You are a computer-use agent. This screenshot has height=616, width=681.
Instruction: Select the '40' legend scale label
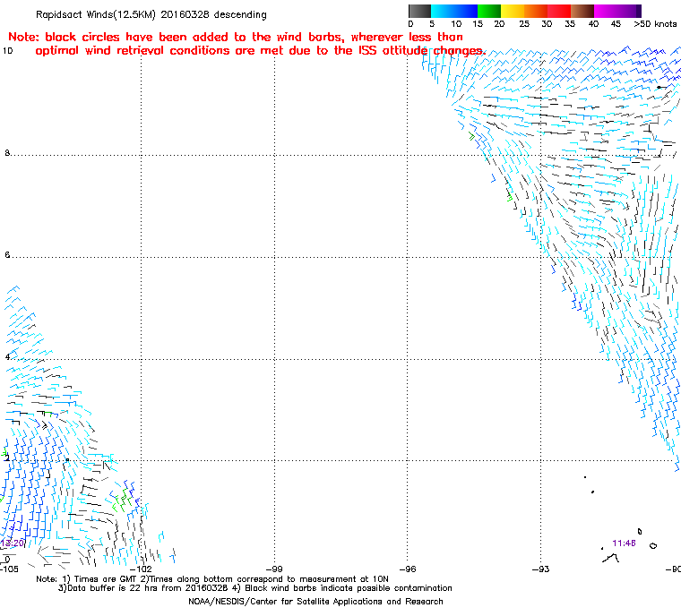point(593,24)
